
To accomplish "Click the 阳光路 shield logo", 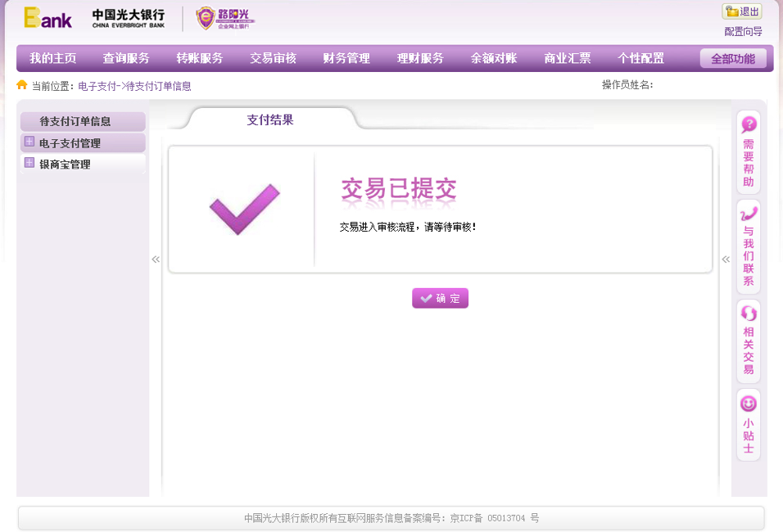I will click(224, 18).
